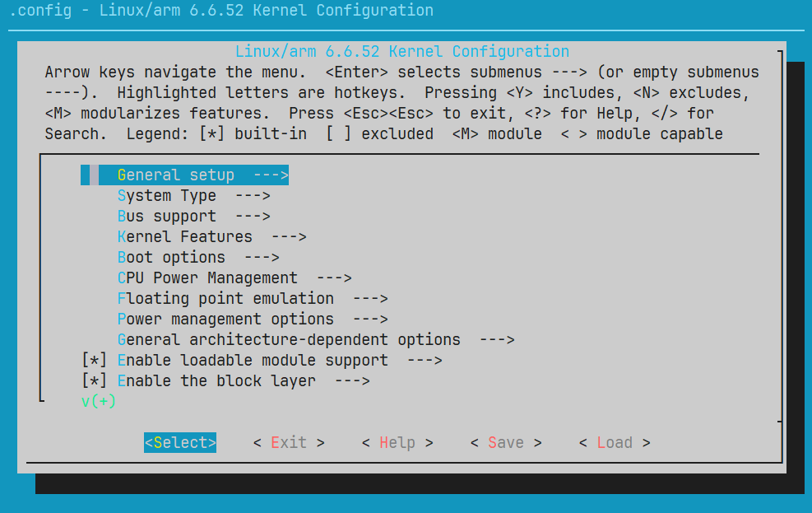Click the Save button

(506, 443)
